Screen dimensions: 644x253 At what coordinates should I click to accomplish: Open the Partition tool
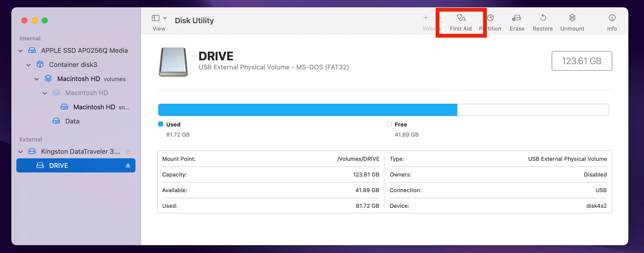pyautogui.click(x=491, y=22)
